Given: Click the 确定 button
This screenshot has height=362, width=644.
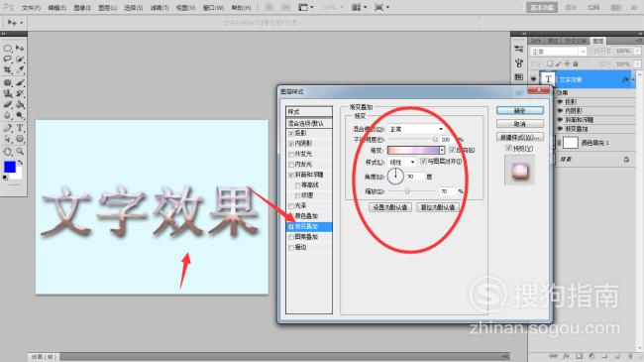Looking at the screenshot, I should 519,111.
